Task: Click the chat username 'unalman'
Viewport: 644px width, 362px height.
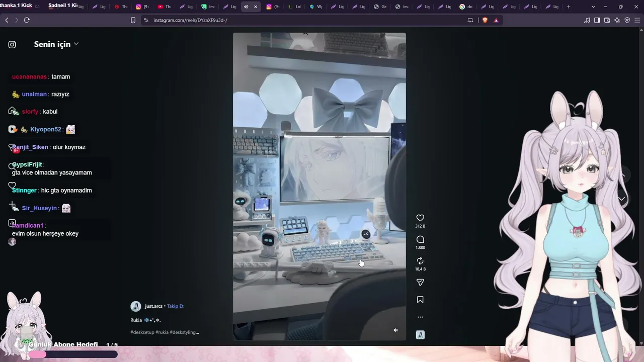Action: 34,95
